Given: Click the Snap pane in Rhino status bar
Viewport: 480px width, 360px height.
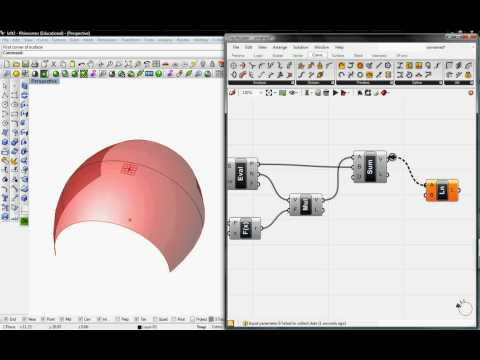Looking at the screenshot, I should (x=202, y=327).
